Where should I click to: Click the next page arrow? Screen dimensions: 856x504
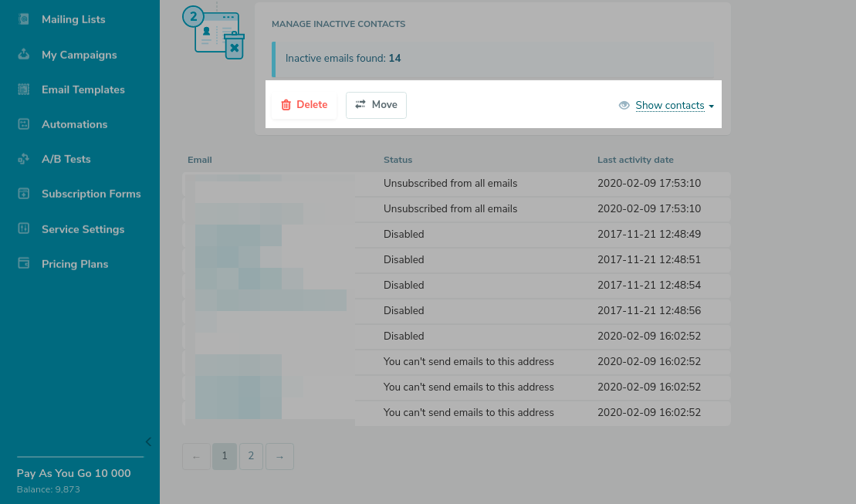click(279, 456)
